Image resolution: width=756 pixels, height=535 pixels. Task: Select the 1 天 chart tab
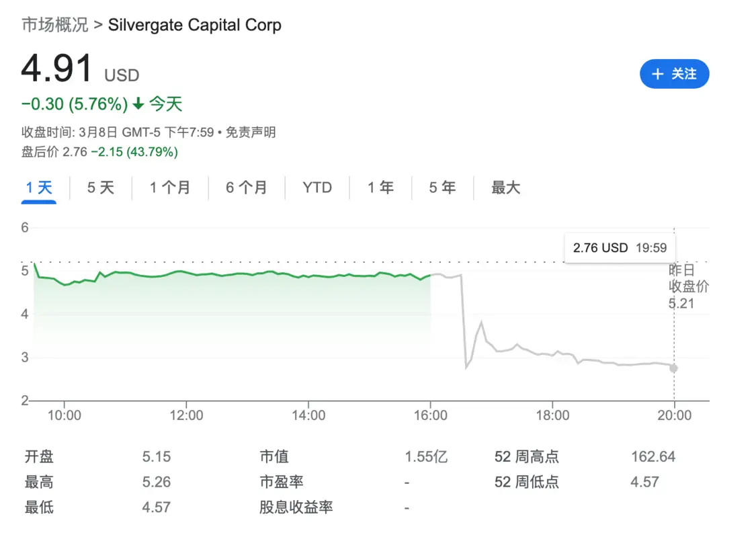point(38,188)
